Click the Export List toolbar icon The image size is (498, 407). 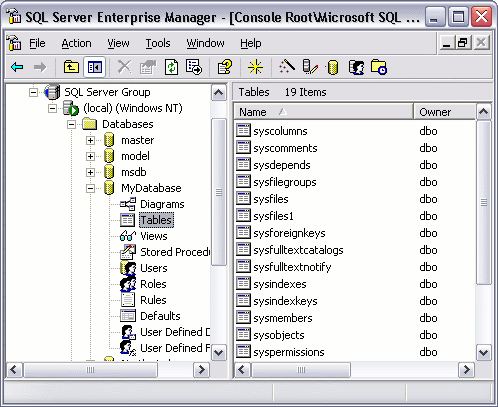click(194, 67)
